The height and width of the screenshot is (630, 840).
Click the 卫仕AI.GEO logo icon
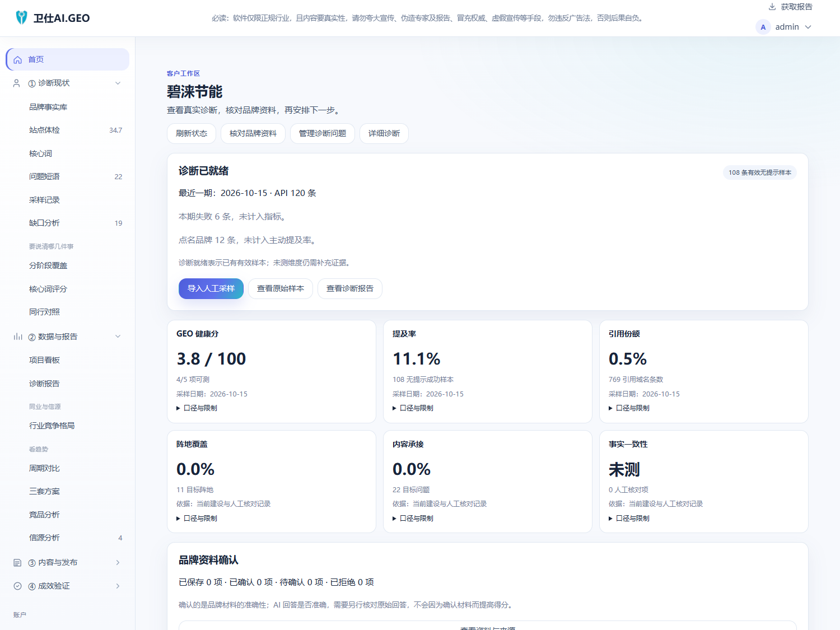point(21,17)
